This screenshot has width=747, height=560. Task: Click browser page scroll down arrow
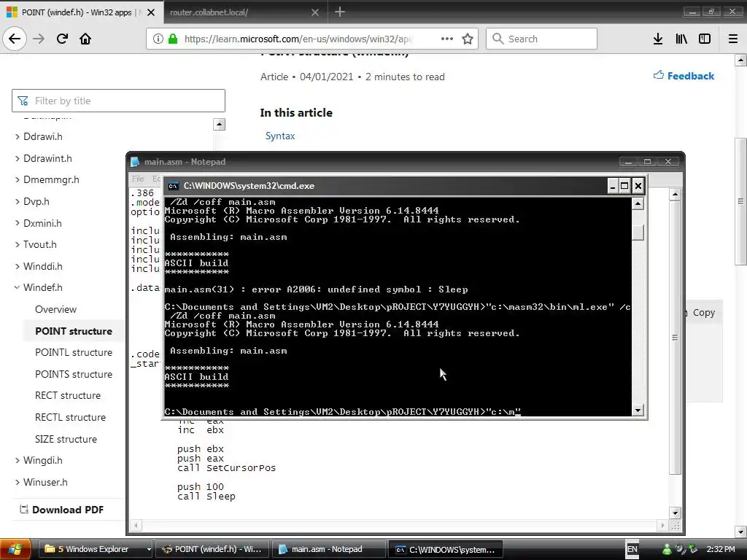pos(741,532)
